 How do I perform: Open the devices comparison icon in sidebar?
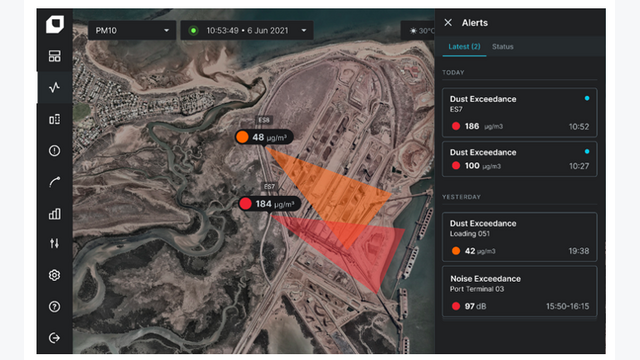(x=55, y=119)
